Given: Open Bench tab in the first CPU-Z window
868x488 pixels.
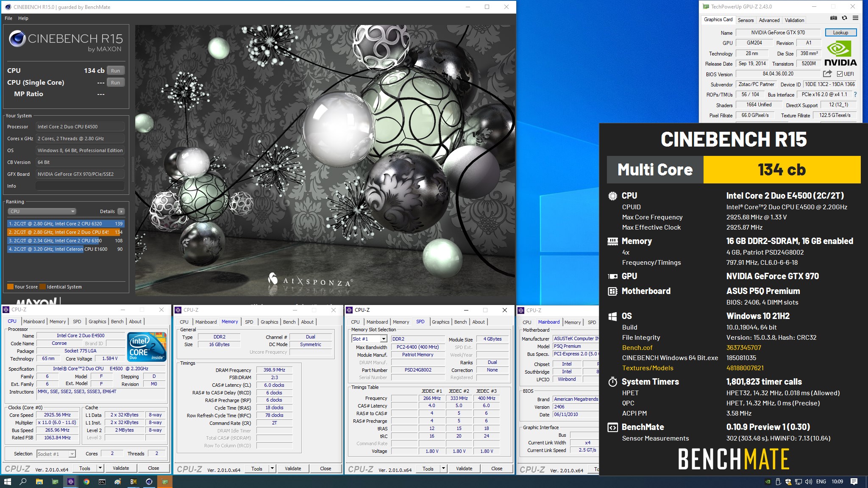Looking at the screenshot, I should (117, 322).
